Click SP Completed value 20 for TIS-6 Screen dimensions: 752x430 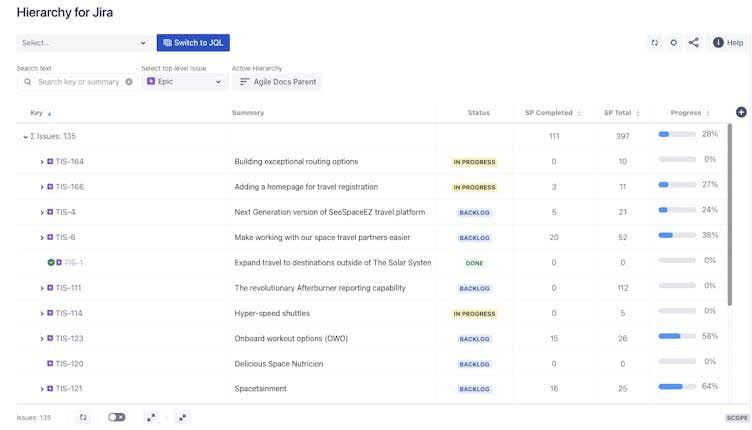[x=554, y=237]
